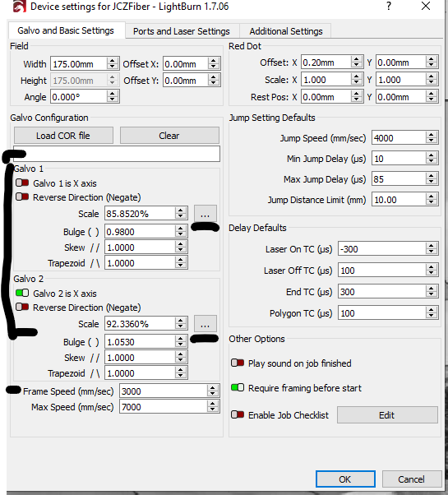Adjust the Galvo 2 Bulge stepper arrows
This screenshot has height=495, width=448.
coord(181,342)
